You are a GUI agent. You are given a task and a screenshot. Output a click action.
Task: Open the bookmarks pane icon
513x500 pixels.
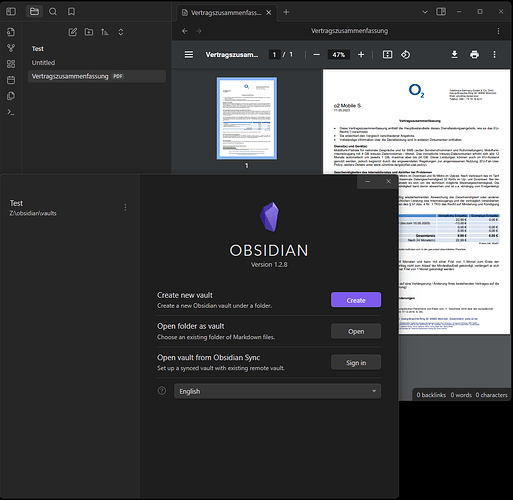(71, 12)
